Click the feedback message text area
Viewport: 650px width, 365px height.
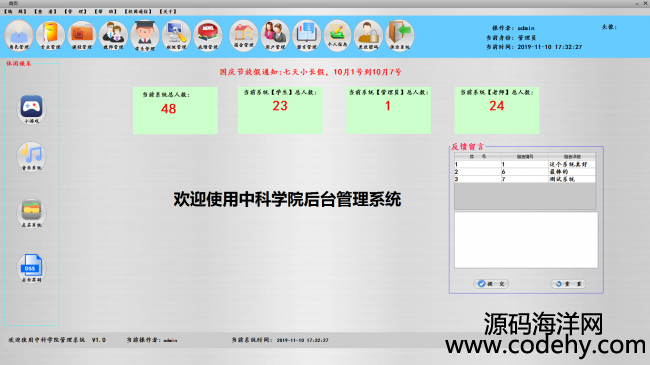pos(526,240)
